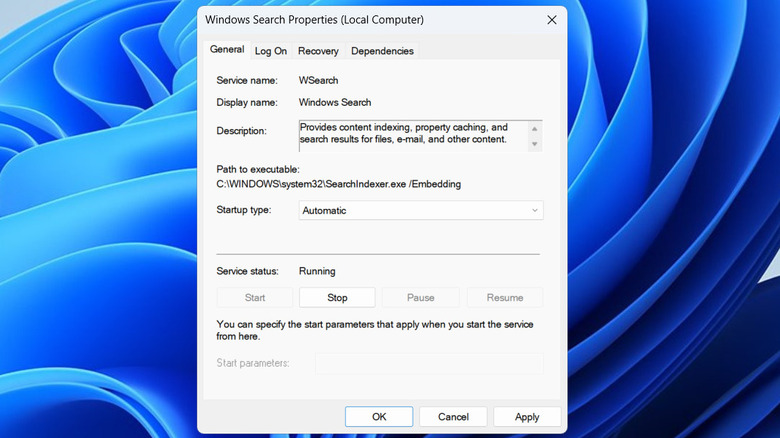The image size is (780, 438).
Task: Click the disabled Start button
Action: tap(255, 298)
